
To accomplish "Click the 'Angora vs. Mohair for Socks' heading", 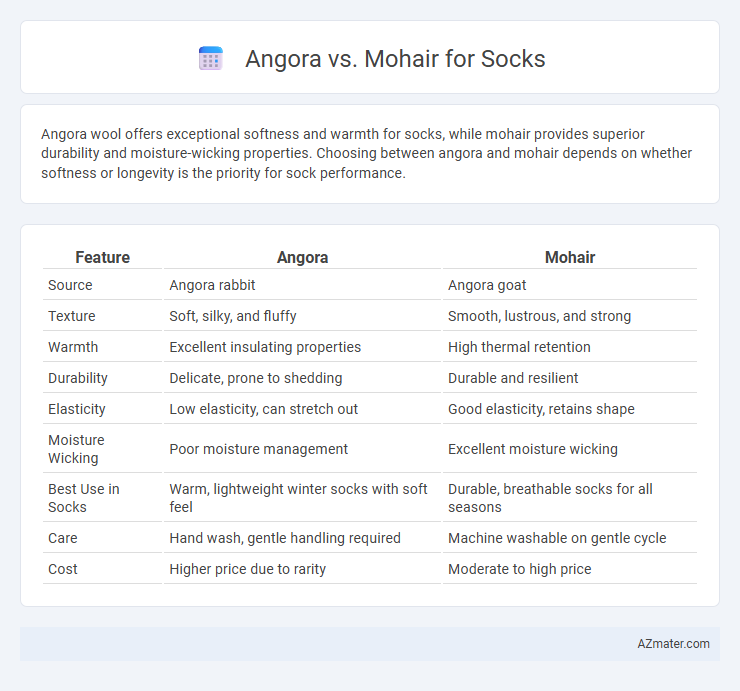I will (x=395, y=59).
